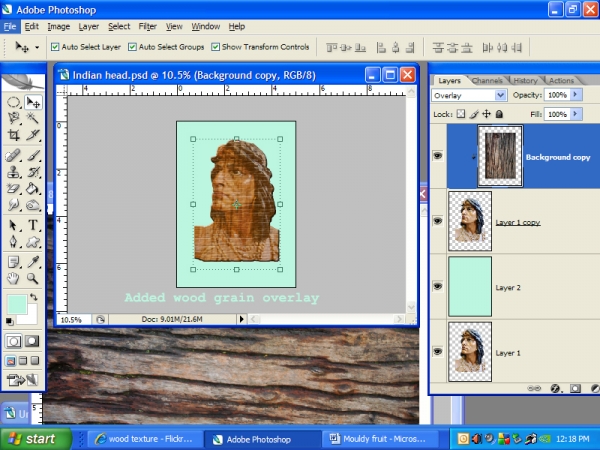This screenshot has width=600, height=450.
Task: Select the Lasso tool
Action: (x=14, y=118)
